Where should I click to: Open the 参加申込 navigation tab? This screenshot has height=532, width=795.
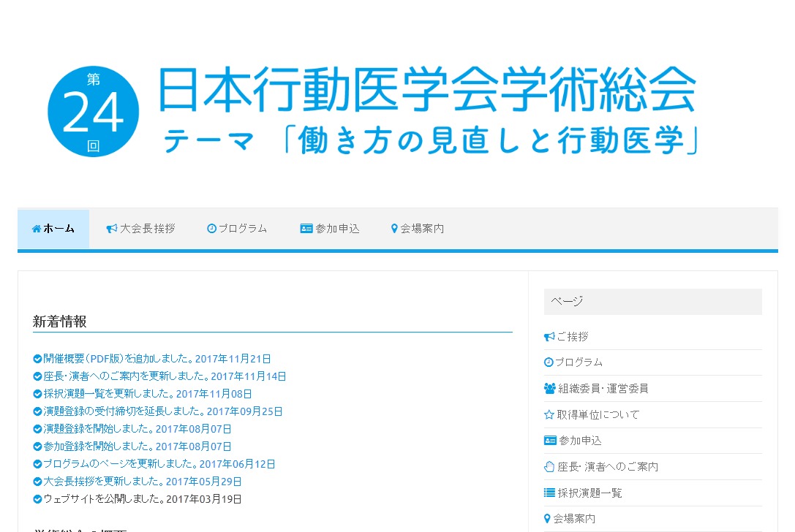coord(330,229)
